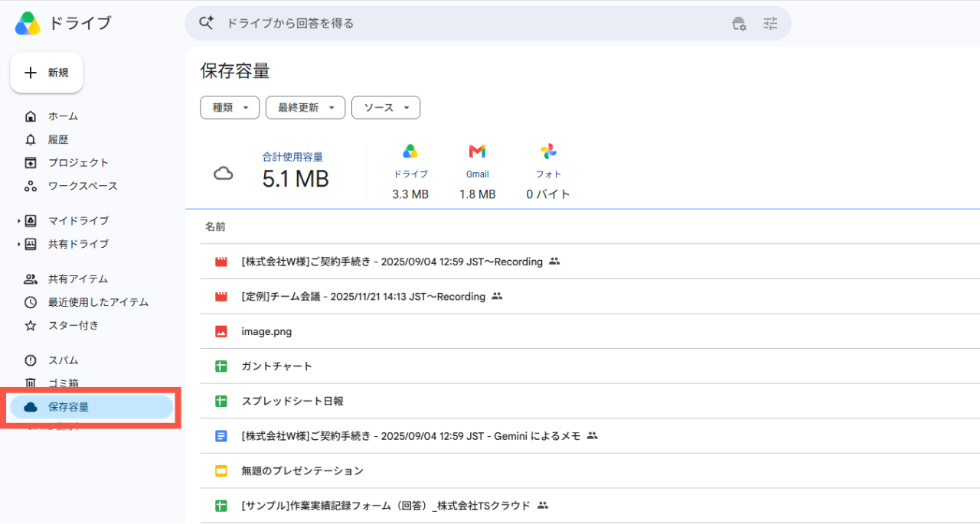Open the search settings icon with gear
Viewport: 980px width, 524px height.
coord(739,24)
